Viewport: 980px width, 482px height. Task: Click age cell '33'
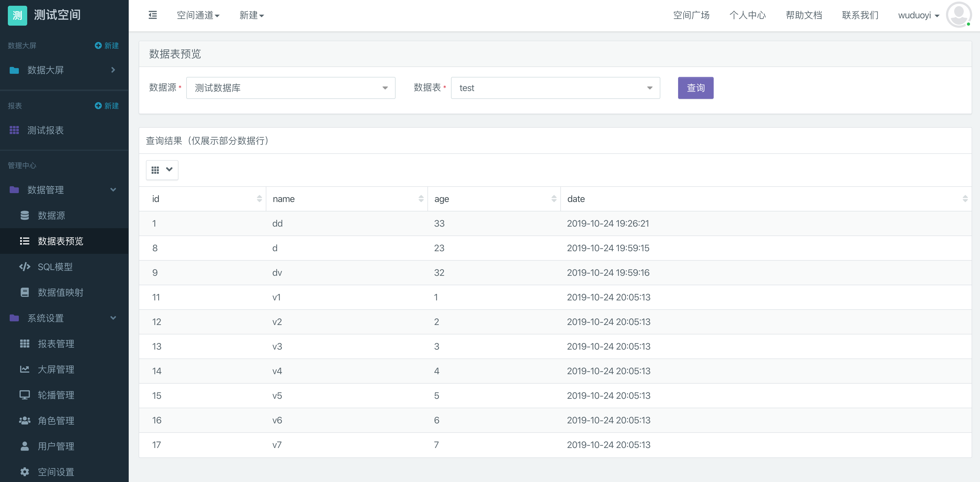pyautogui.click(x=439, y=223)
